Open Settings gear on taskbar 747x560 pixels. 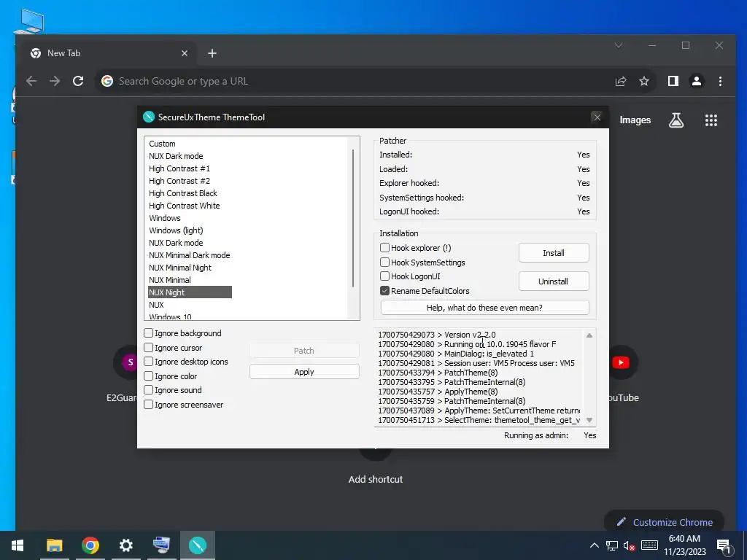coord(125,545)
